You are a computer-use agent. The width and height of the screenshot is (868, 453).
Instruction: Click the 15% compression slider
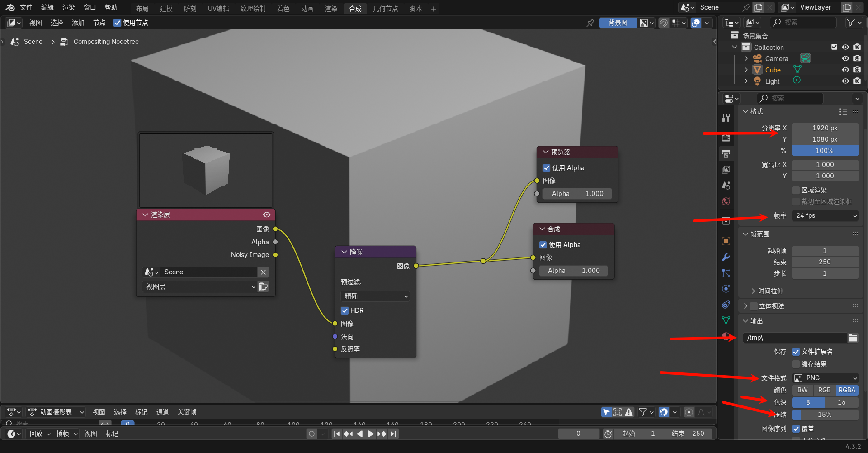825,415
